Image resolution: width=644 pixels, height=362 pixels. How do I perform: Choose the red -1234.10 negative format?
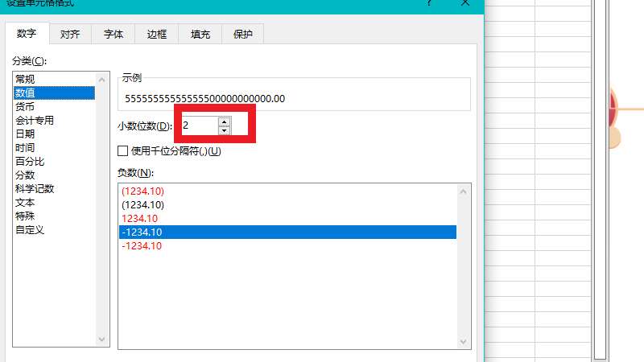[141, 246]
